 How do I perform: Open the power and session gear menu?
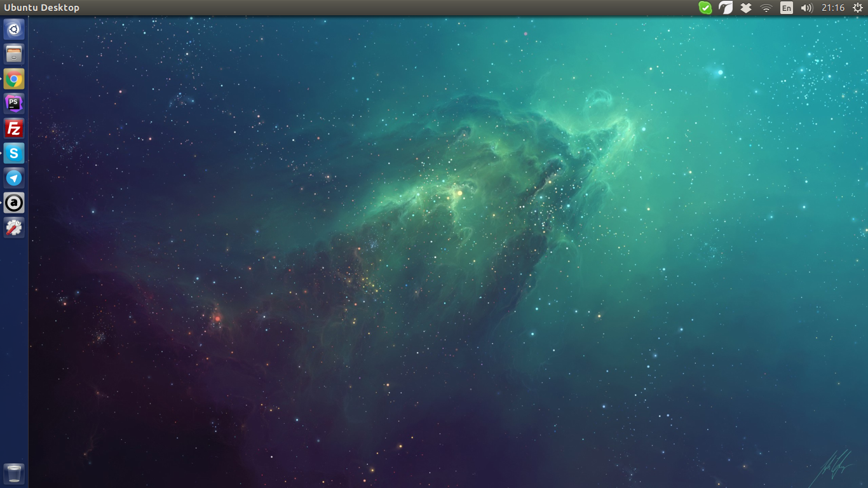[x=857, y=8]
